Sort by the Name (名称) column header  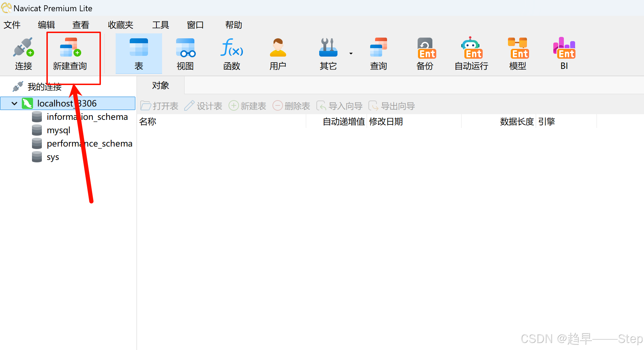221,122
